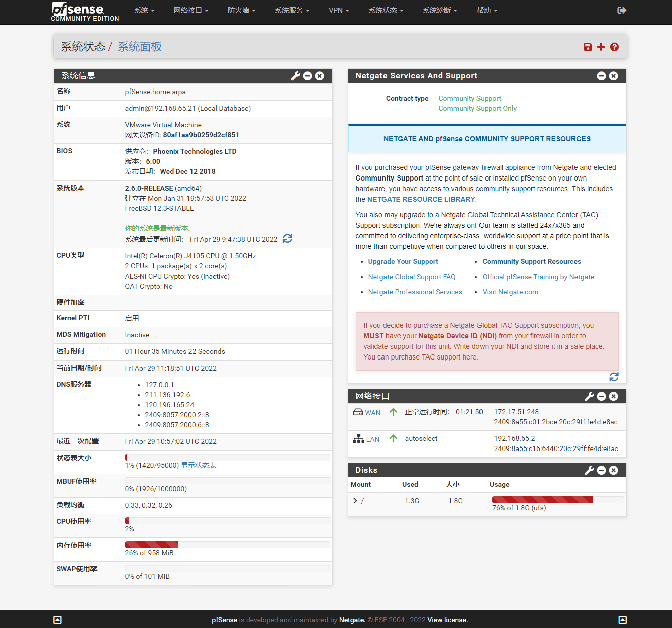Click the footer right collapse icon
Image resolution: width=672 pixels, height=628 pixels.
(x=623, y=620)
